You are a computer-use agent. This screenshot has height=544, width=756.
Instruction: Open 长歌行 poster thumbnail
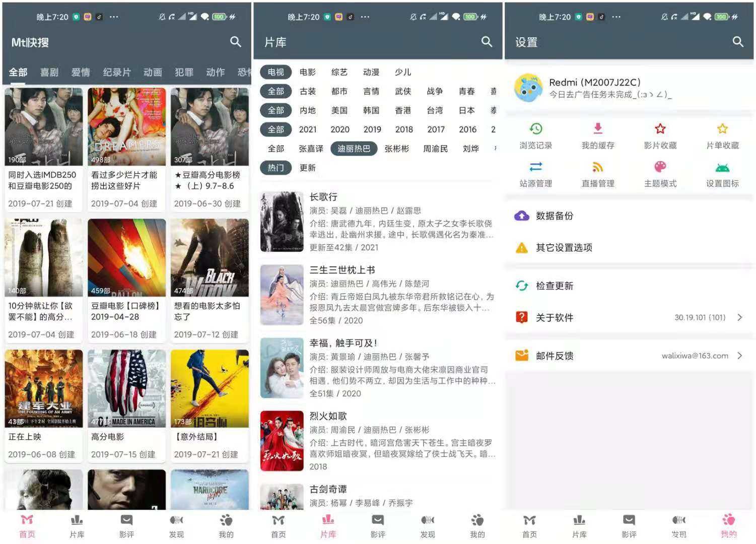point(282,222)
